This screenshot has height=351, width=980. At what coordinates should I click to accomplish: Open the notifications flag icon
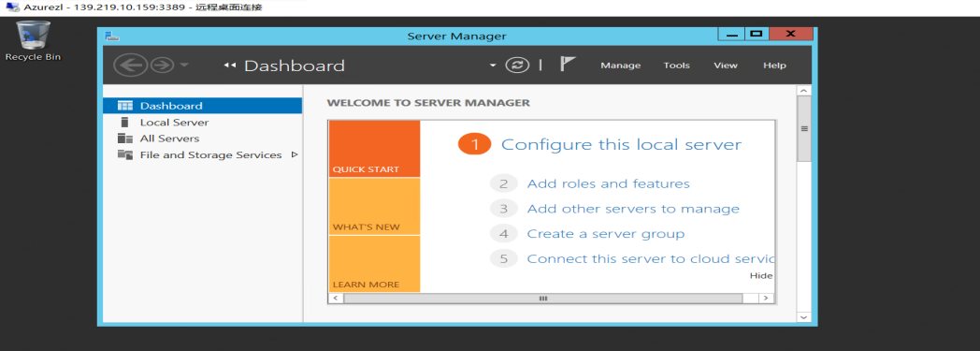point(568,64)
